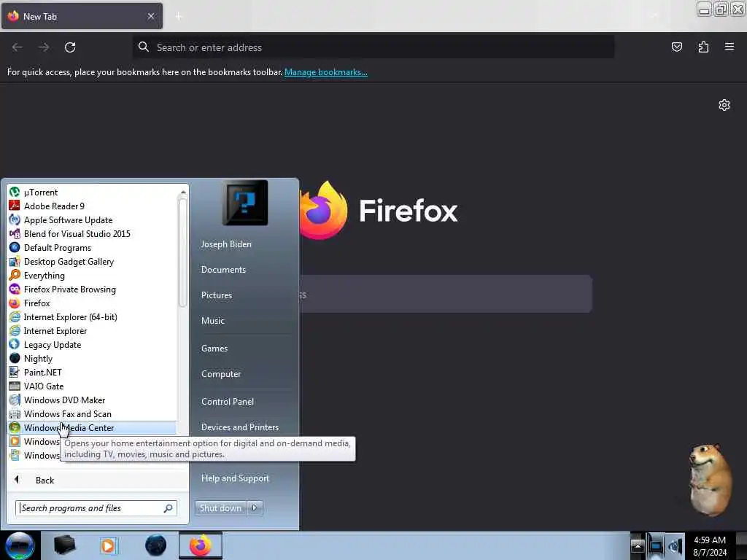The height and width of the screenshot is (560, 747).
Task: Open the Firefox application hamburger menu
Action: point(729,47)
